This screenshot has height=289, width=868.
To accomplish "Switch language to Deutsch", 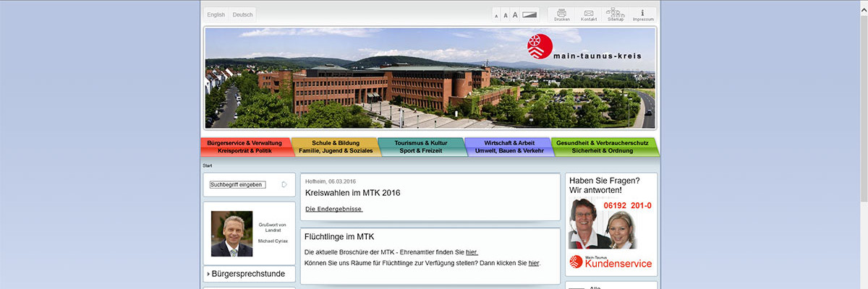I will point(243,14).
